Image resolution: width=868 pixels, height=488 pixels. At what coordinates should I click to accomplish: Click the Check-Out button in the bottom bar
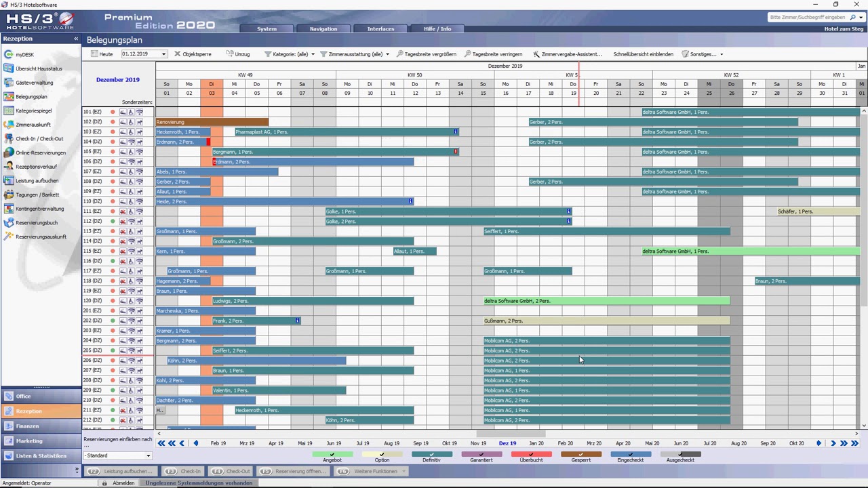(x=231, y=471)
